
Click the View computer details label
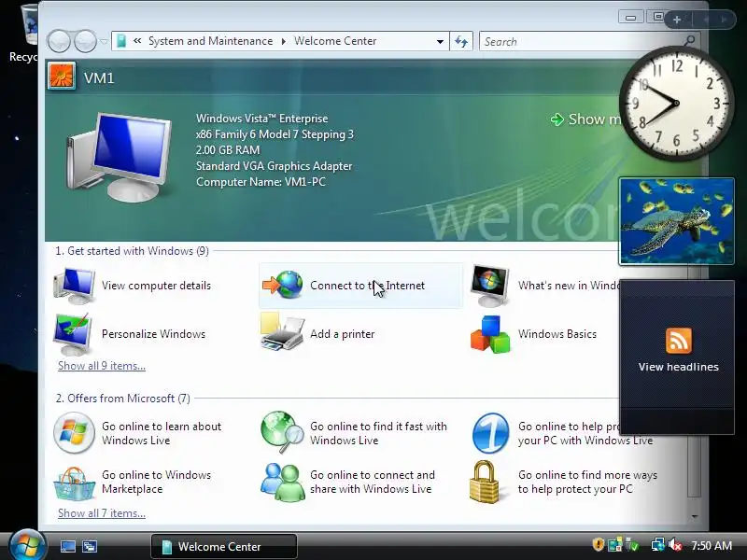[156, 286]
